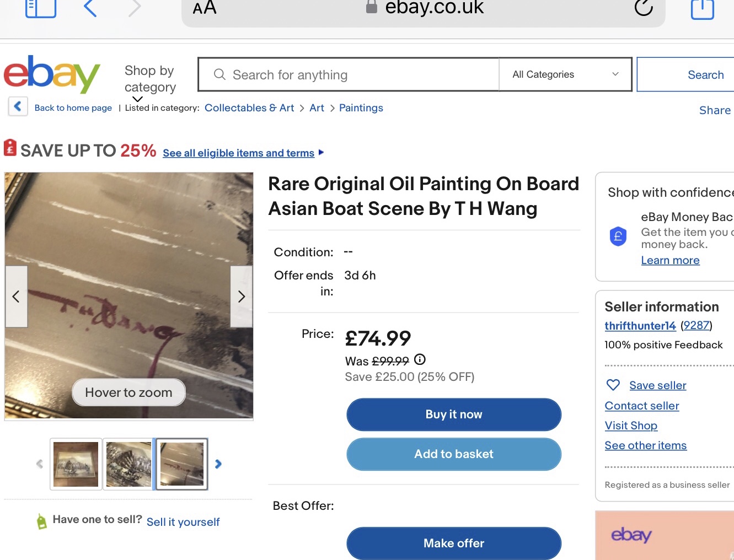The width and height of the screenshot is (734, 560).
Task: Open the All Categories dropdown
Action: coord(565,74)
